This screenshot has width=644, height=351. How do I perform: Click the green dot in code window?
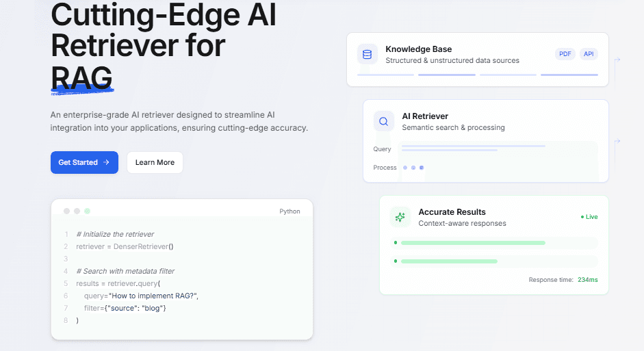click(x=87, y=211)
